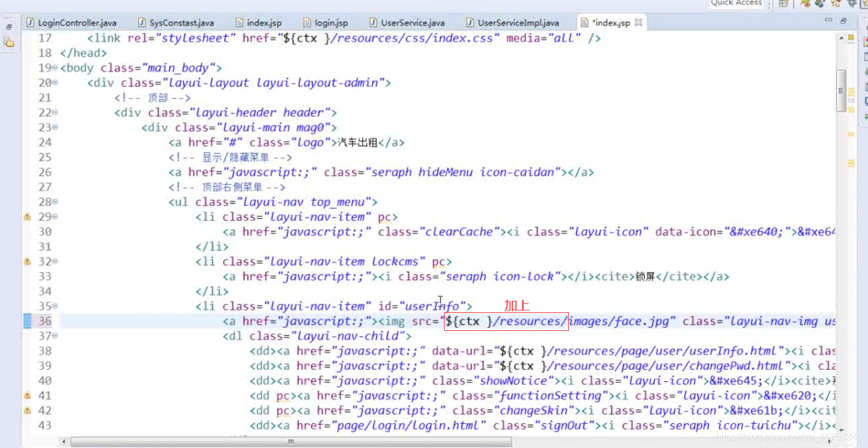Open the SysConstast.java editor tab

tap(175, 23)
